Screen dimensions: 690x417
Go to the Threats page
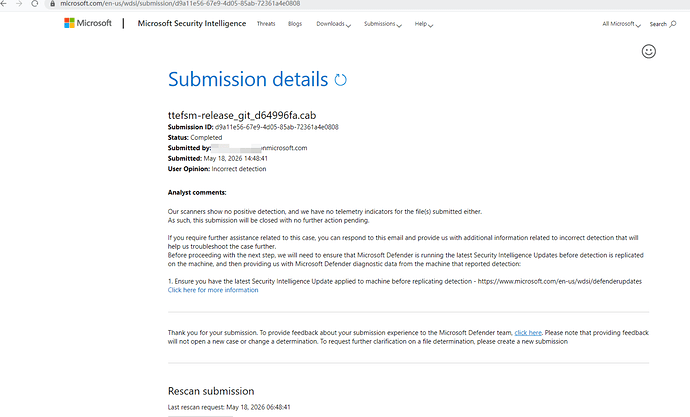(266, 24)
